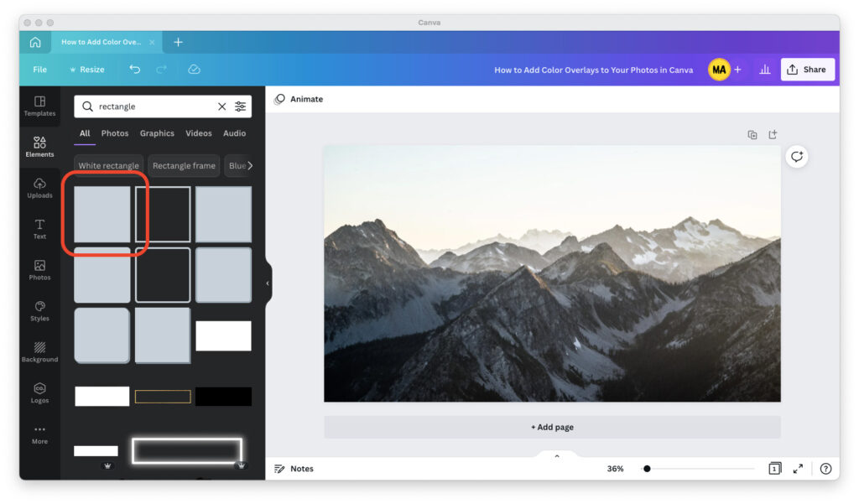Click the document title text
Viewport: 859px width, 504px height.
(593, 70)
